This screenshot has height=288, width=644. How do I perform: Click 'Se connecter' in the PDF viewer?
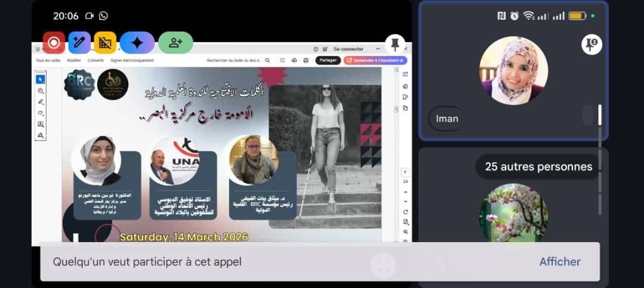click(x=348, y=49)
